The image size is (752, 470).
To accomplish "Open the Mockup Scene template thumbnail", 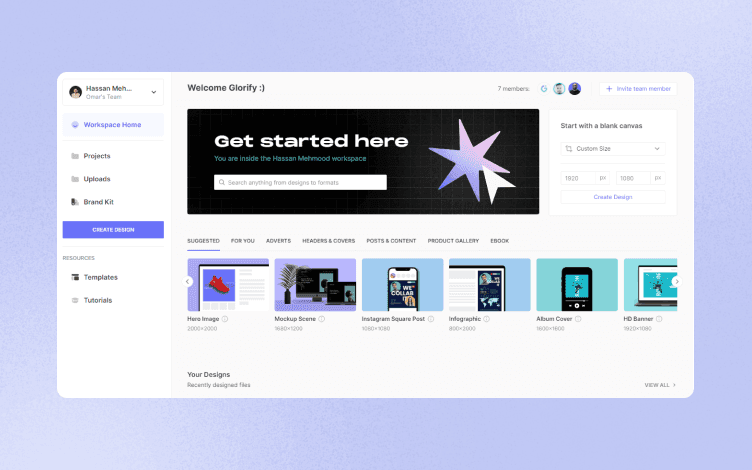I will pos(315,285).
